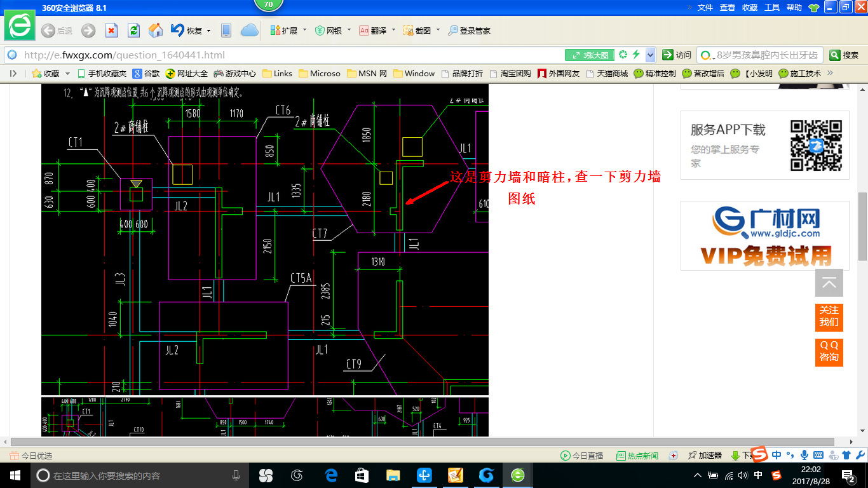Open the address bar history dropdown
Screen dimensions: 868x488
tap(650, 55)
